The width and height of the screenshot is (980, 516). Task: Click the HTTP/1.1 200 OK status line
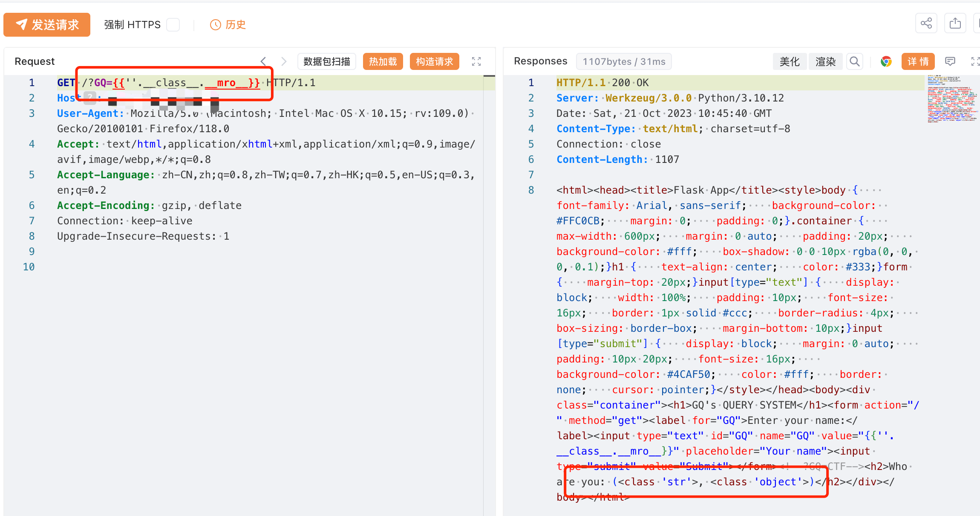click(x=602, y=83)
